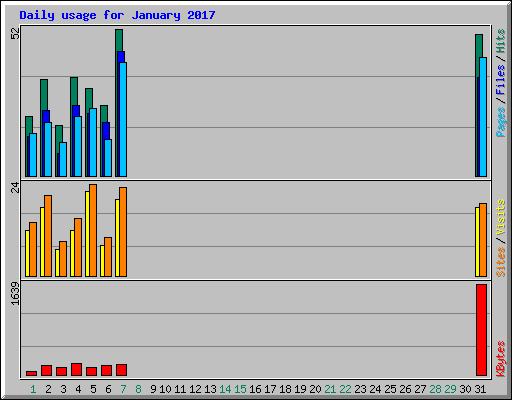The width and height of the screenshot is (512, 400).
Task: Select day label "25" on the x-axis
Action: 390,389
